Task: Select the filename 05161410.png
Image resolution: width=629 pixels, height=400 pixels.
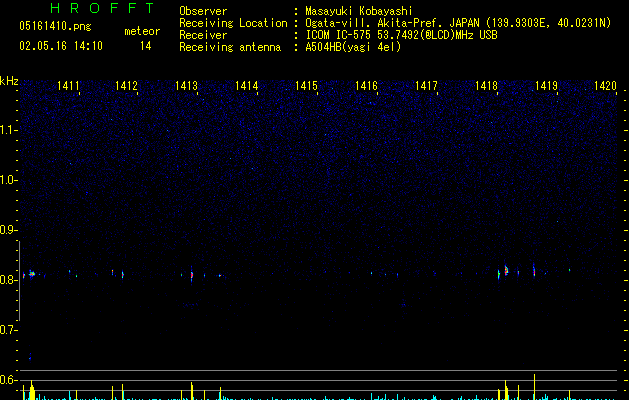Action: (x=55, y=26)
